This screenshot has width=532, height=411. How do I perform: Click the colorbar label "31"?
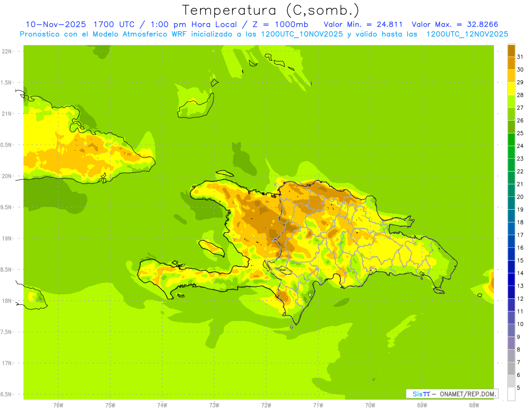point(520,57)
